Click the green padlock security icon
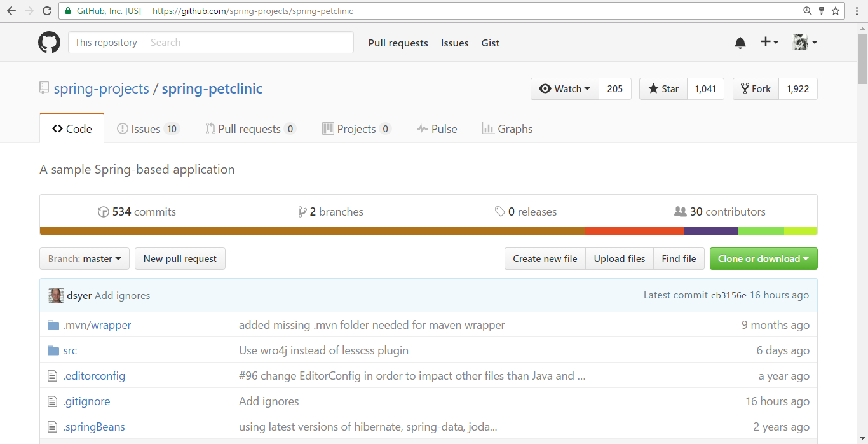Screen dimensions: 868x444 (x=69, y=11)
